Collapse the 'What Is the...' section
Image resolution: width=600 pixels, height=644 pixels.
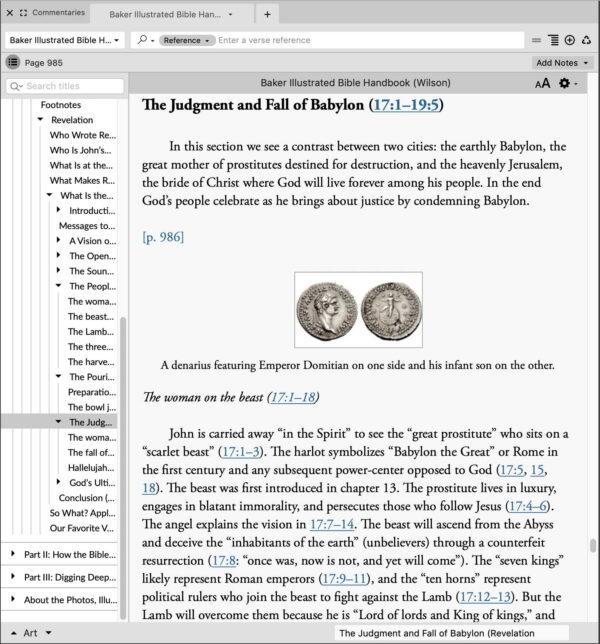pyautogui.click(x=49, y=195)
